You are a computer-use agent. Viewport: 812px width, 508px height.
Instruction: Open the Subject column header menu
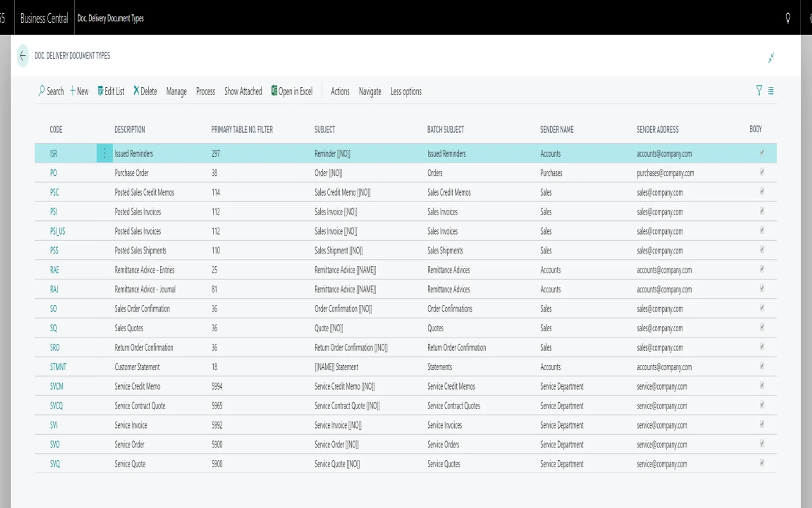point(324,130)
